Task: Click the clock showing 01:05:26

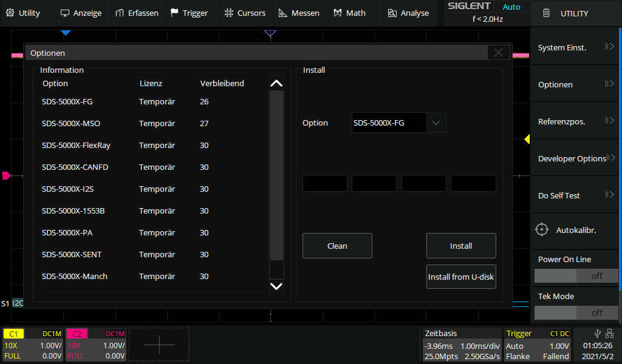Action: (x=598, y=346)
